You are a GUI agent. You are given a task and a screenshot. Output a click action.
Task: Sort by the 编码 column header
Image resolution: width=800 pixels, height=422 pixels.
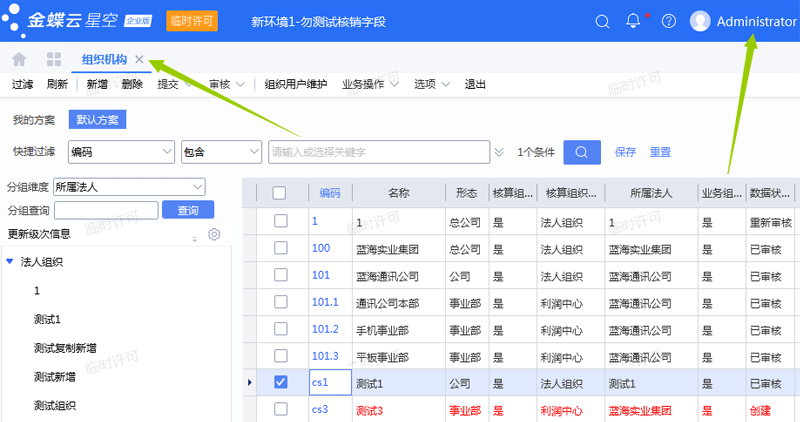[x=330, y=193]
